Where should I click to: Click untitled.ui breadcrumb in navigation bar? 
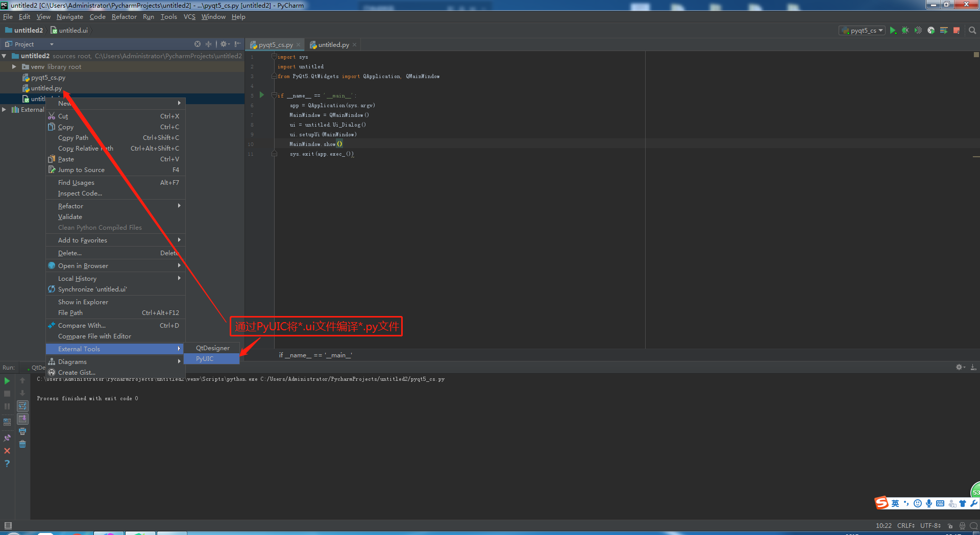click(69, 31)
